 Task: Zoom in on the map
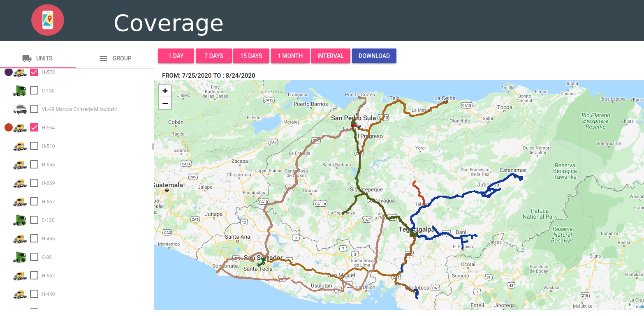point(165,91)
